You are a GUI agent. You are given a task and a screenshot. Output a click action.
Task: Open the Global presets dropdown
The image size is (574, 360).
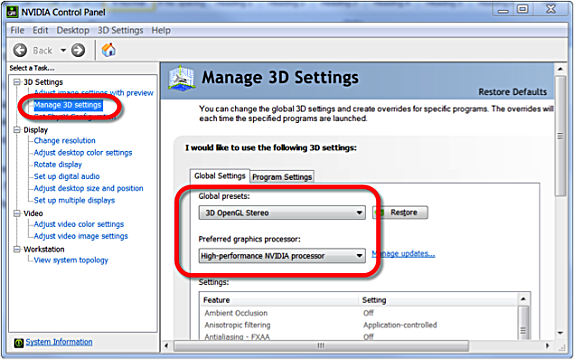pos(282,213)
